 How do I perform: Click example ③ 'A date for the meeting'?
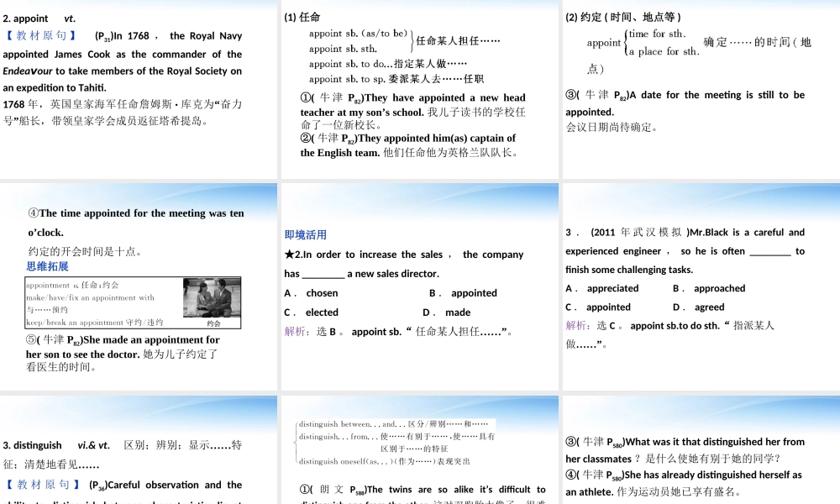[x=685, y=102]
